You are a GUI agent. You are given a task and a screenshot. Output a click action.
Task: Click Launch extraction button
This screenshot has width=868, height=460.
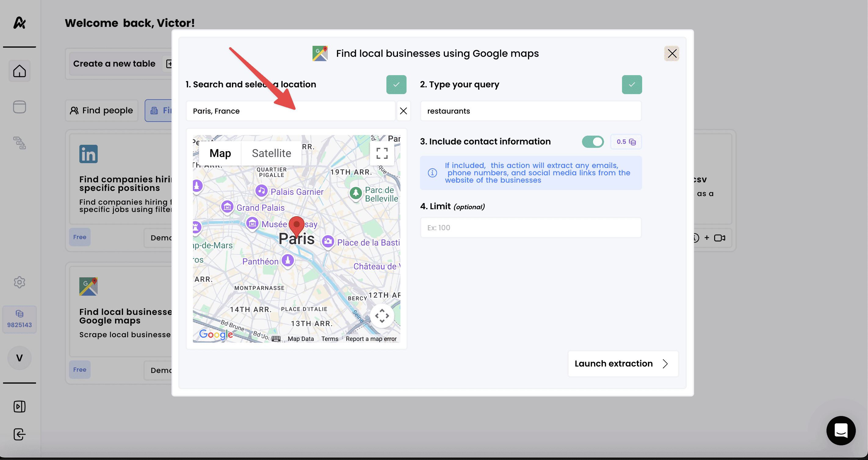pos(623,363)
